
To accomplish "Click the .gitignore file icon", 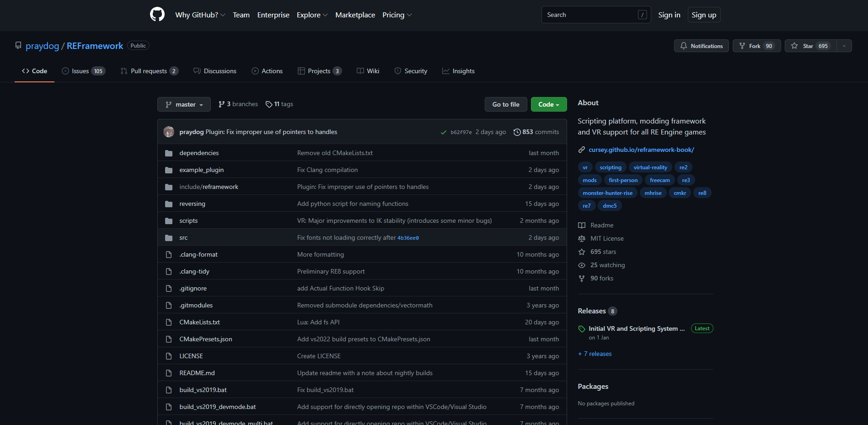I will tap(169, 288).
